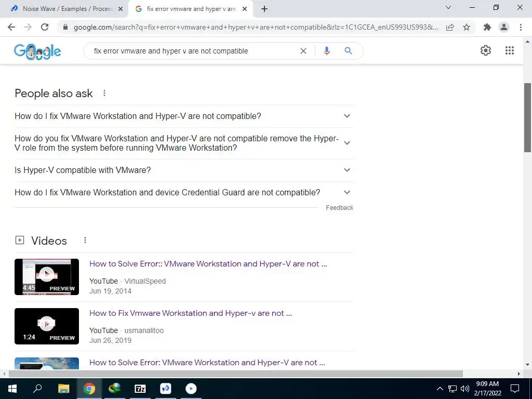Open Chrome's three-dot menu

(x=521, y=27)
